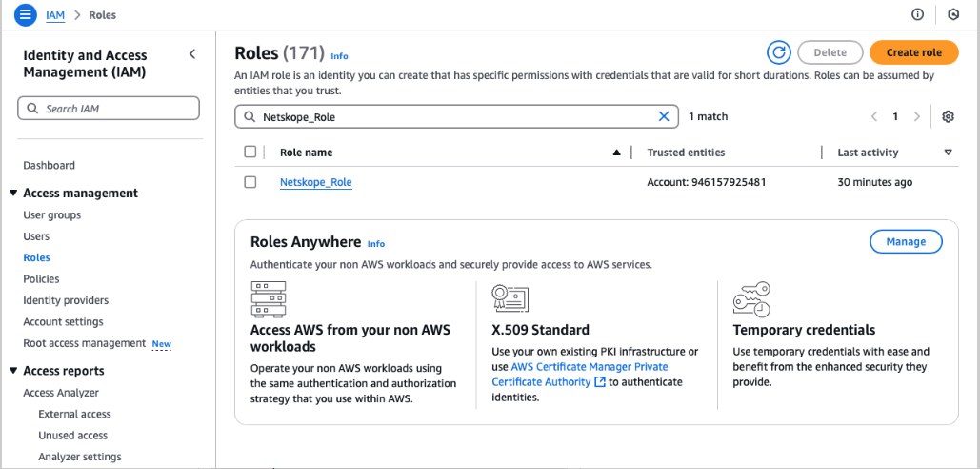Open External access in the sidebar
The height and width of the screenshot is (469, 980).
(x=74, y=414)
